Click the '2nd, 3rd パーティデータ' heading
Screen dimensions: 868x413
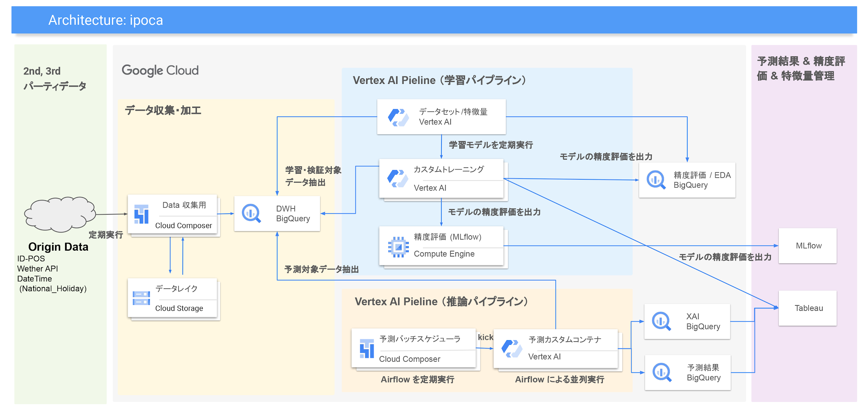(x=54, y=78)
